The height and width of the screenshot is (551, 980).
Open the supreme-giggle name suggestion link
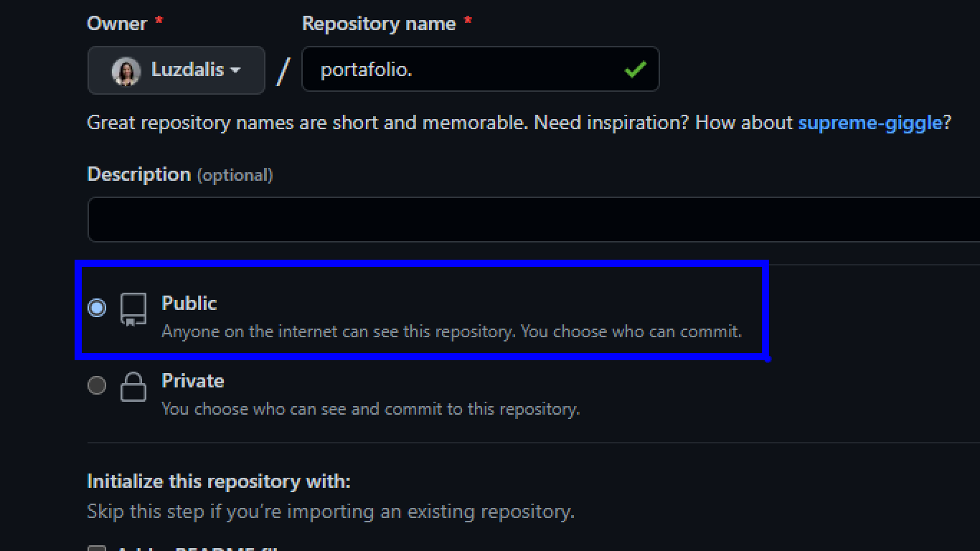[870, 123]
